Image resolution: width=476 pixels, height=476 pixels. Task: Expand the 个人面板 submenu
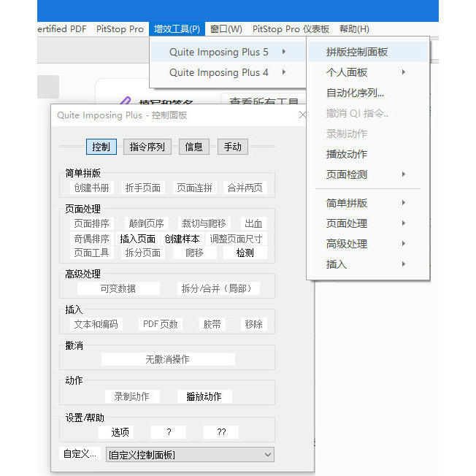click(x=368, y=72)
